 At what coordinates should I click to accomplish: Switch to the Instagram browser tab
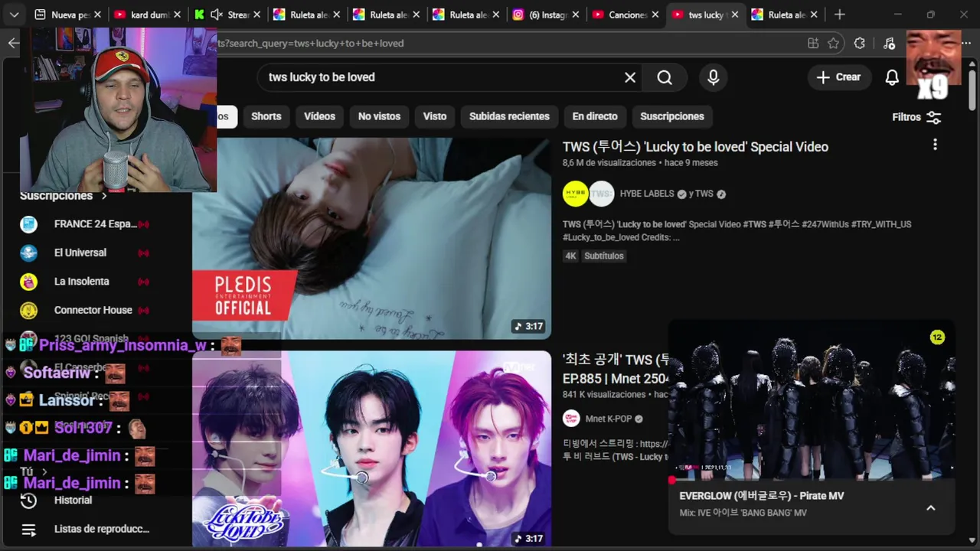[545, 15]
